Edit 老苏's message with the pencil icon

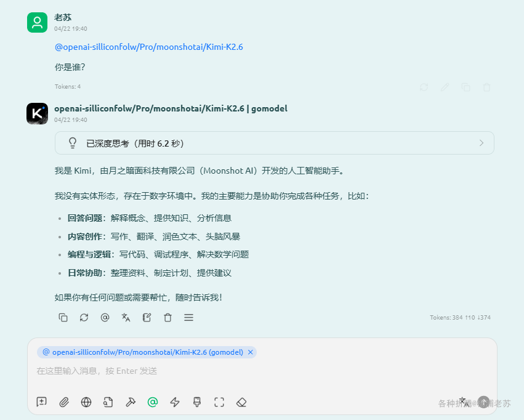coord(445,87)
